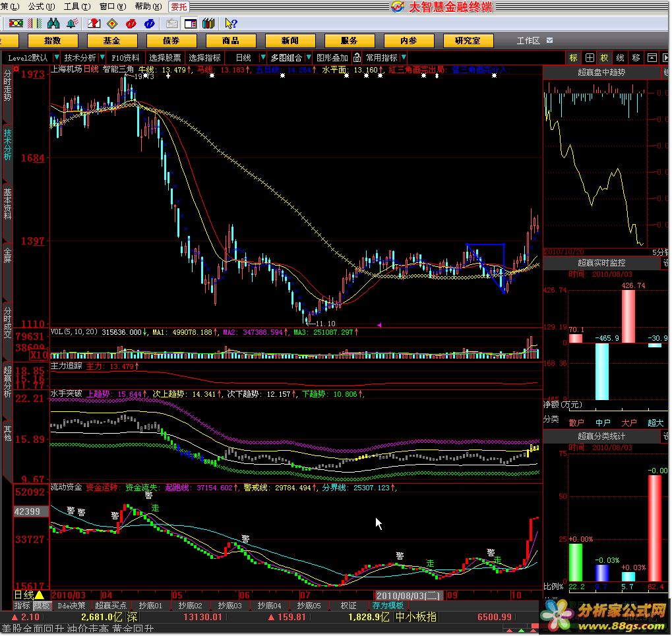Click the 选择股票 button
672x636 pixels.
[x=165, y=57]
